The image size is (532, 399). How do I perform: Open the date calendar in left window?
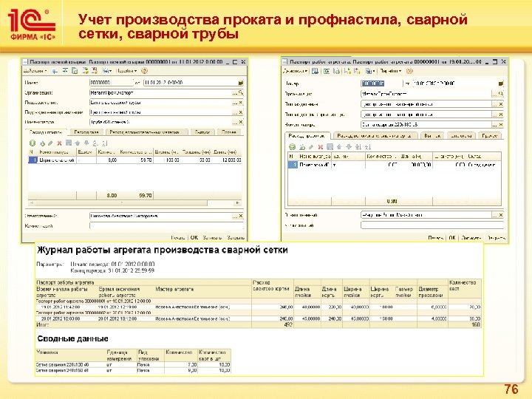241,83
